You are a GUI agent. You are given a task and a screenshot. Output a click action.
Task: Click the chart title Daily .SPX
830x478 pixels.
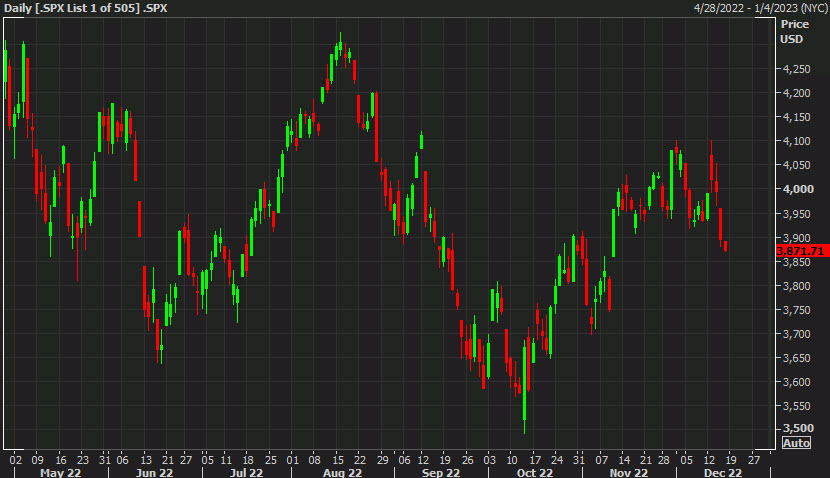click(x=86, y=8)
